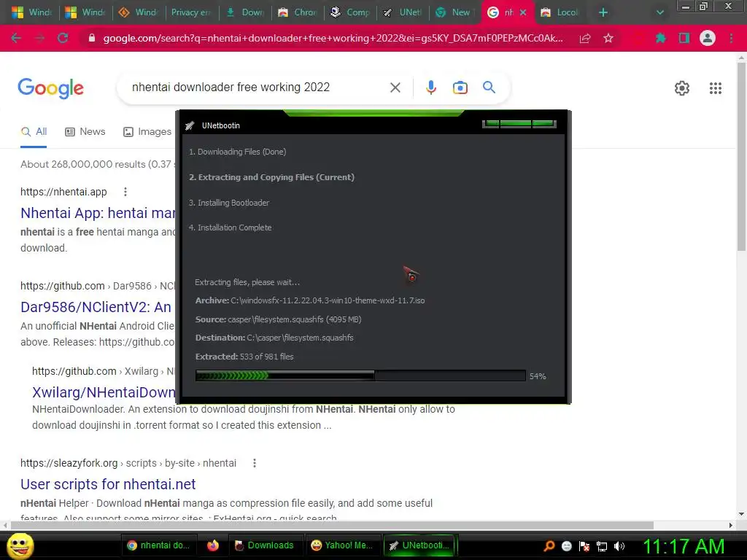Switch to the Downloads browser tab

pyautogui.click(x=245, y=12)
